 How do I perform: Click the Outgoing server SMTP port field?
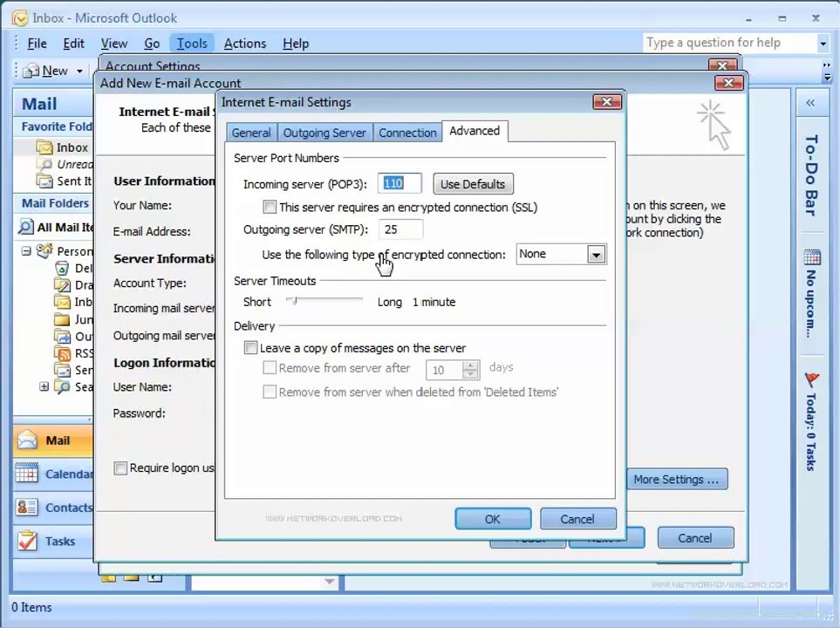coord(400,229)
